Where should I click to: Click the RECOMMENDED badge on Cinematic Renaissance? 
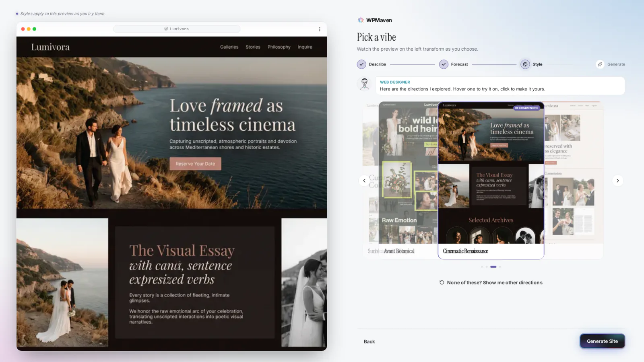(x=526, y=108)
